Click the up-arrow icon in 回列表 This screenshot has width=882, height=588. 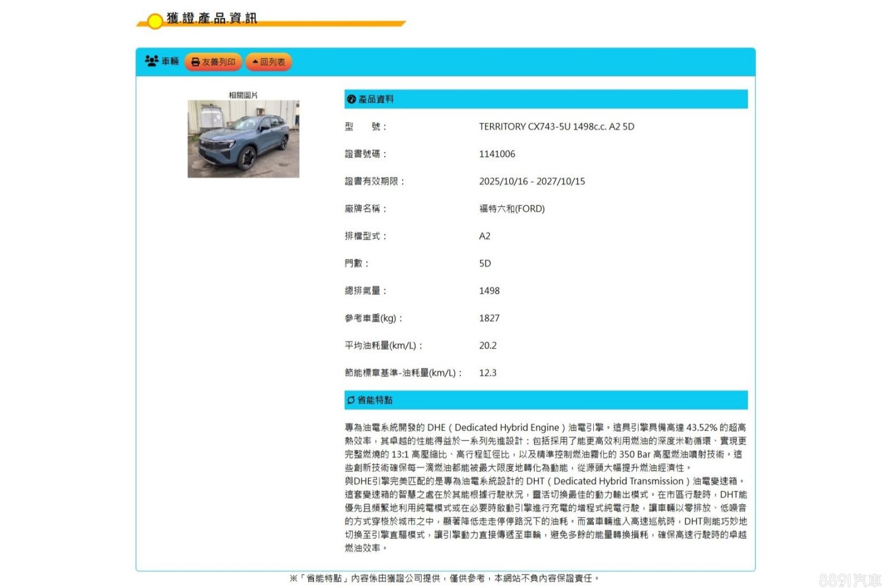coord(255,62)
